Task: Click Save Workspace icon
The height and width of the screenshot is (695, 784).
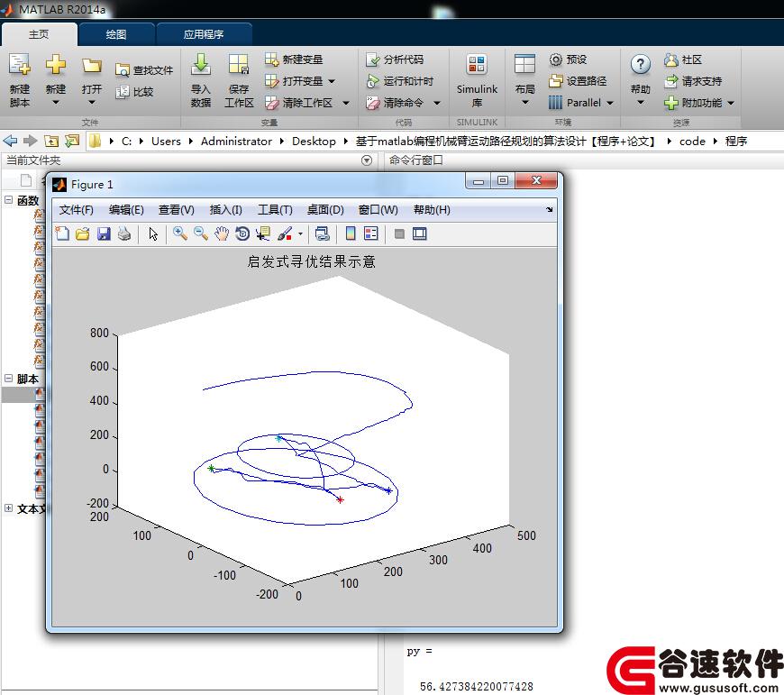Action: [239, 65]
